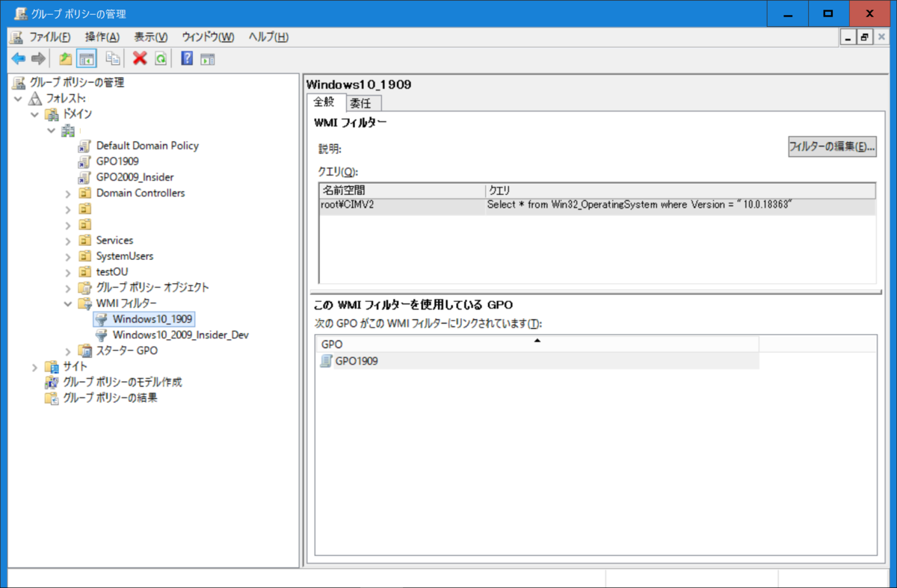Expand the サイト node
Image resolution: width=897 pixels, height=588 pixels.
coord(35,367)
